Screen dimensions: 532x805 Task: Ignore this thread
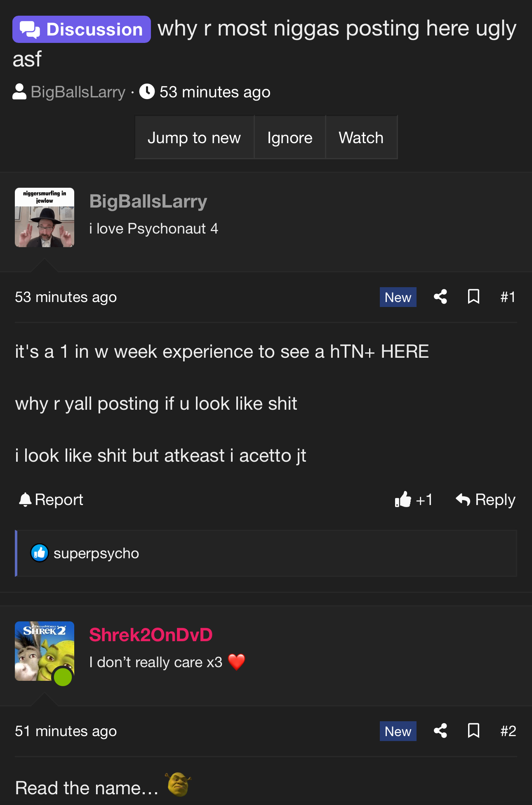coord(290,137)
